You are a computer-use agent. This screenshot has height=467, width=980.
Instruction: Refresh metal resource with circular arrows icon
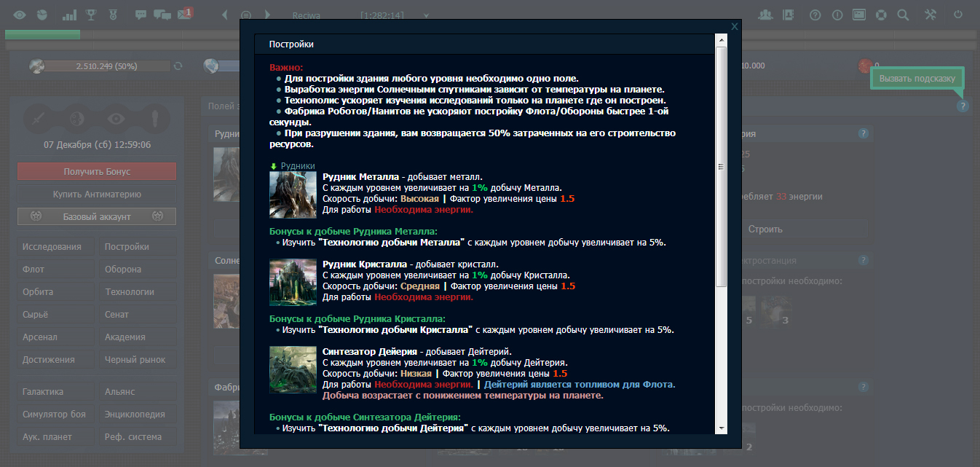coord(177,66)
